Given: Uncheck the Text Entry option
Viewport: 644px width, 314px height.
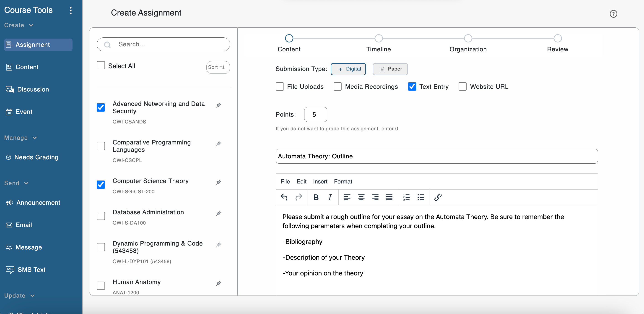Looking at the screenshot, I should tap(412, 86).
